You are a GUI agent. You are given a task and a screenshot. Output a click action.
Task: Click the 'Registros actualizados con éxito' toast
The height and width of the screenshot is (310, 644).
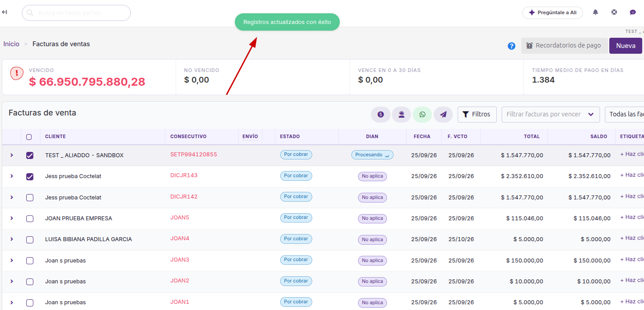(287, 22)
